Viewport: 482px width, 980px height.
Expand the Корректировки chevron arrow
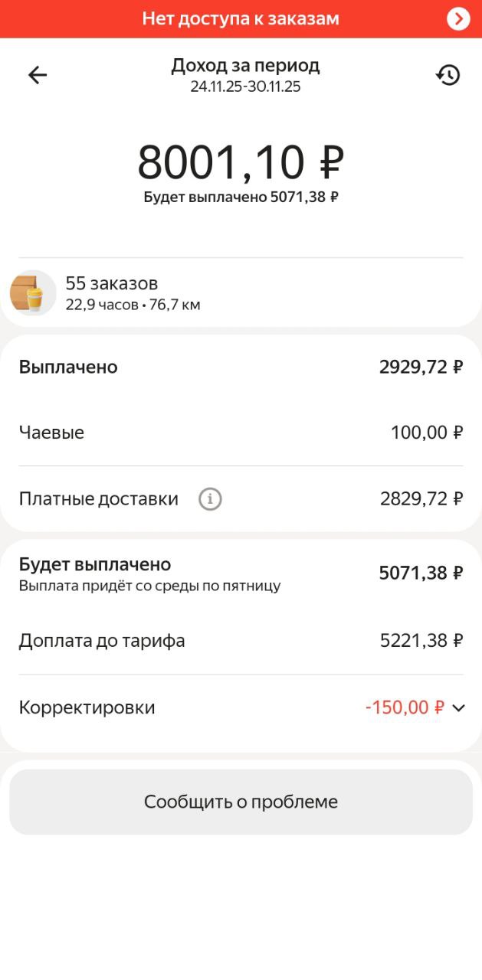click(x=458, y=708)
